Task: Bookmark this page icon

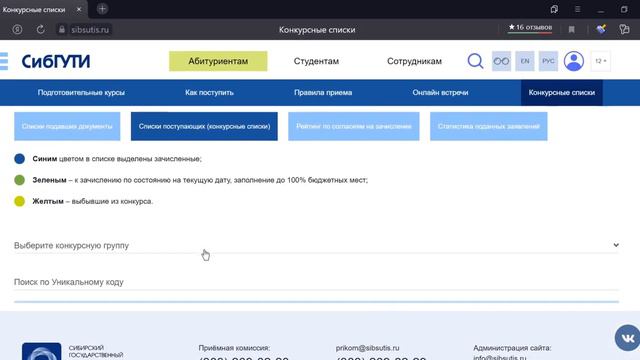Action: (571, 29)
